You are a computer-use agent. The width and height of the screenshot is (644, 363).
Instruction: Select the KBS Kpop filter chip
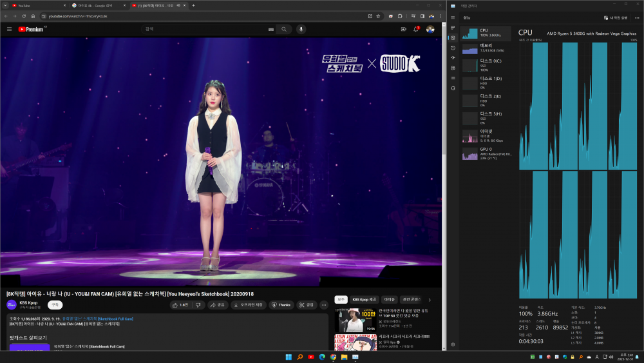[364, 299]
